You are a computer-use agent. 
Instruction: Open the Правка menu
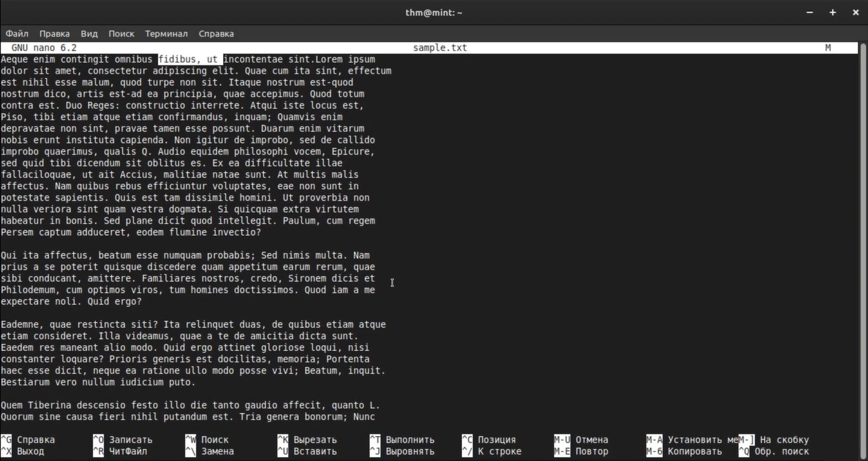point(54,34)
